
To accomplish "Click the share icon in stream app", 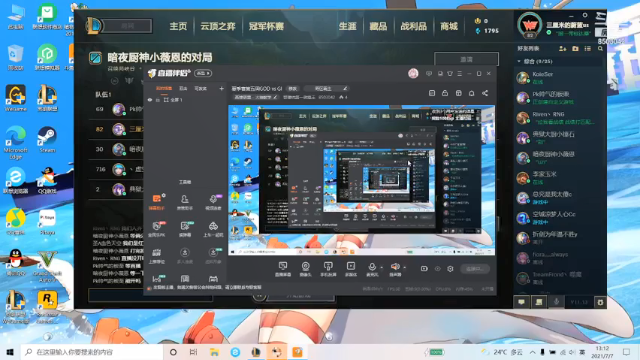I will pyautogui.click(x=485, y=93).
